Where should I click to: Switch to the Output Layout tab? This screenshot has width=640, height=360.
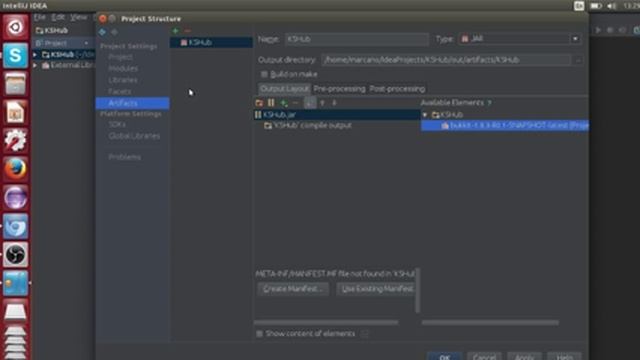[284, 89]
